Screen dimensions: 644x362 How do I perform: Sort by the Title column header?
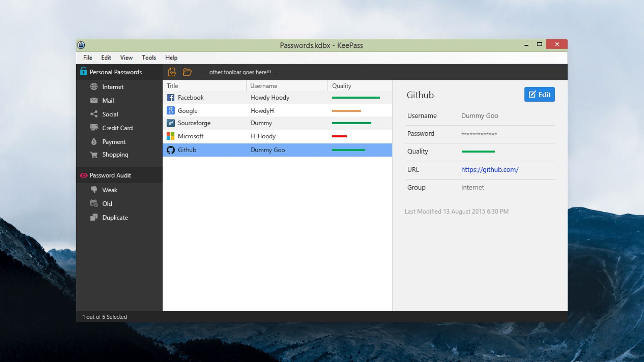coord(204,86)
